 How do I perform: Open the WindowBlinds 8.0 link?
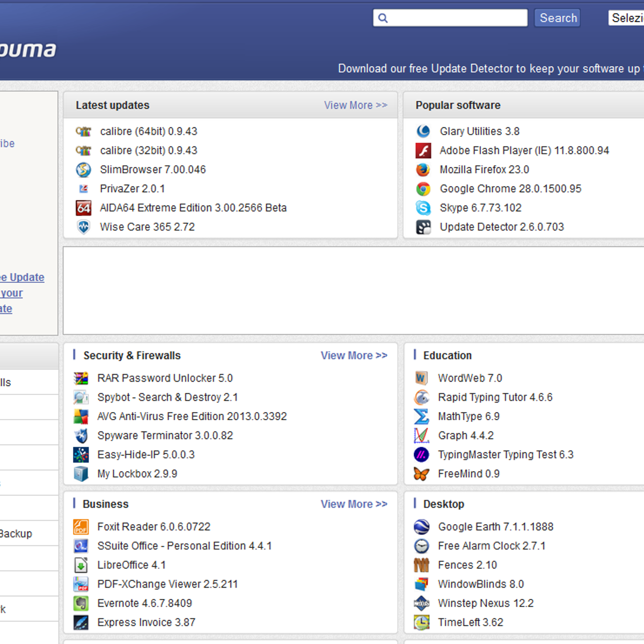click(481, 584)
